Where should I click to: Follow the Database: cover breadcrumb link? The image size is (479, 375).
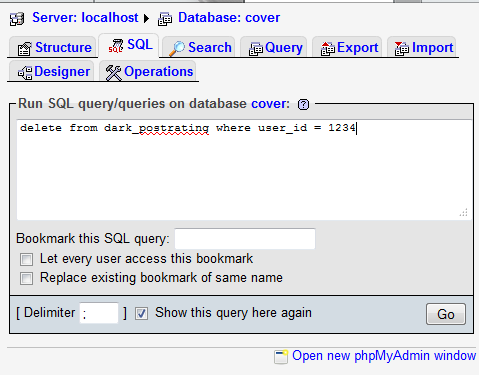point(229,18)
